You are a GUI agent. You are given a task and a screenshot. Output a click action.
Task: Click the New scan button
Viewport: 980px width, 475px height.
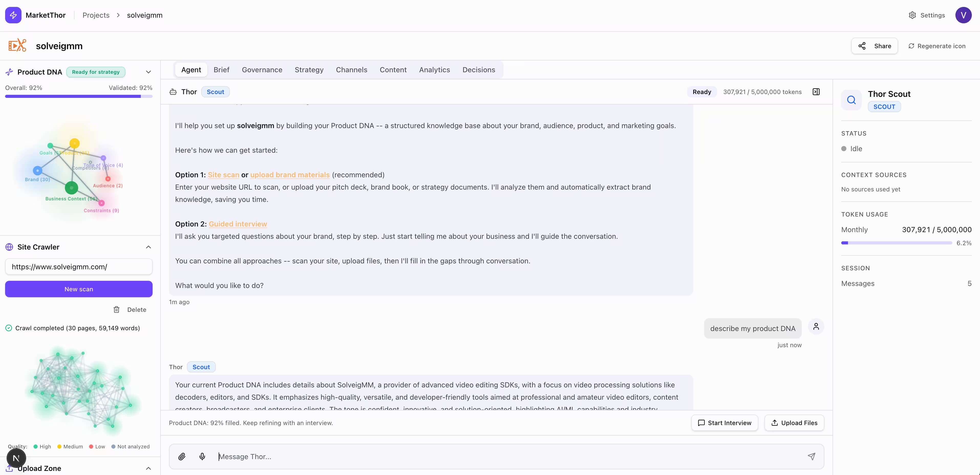click(x=79, y=289)
